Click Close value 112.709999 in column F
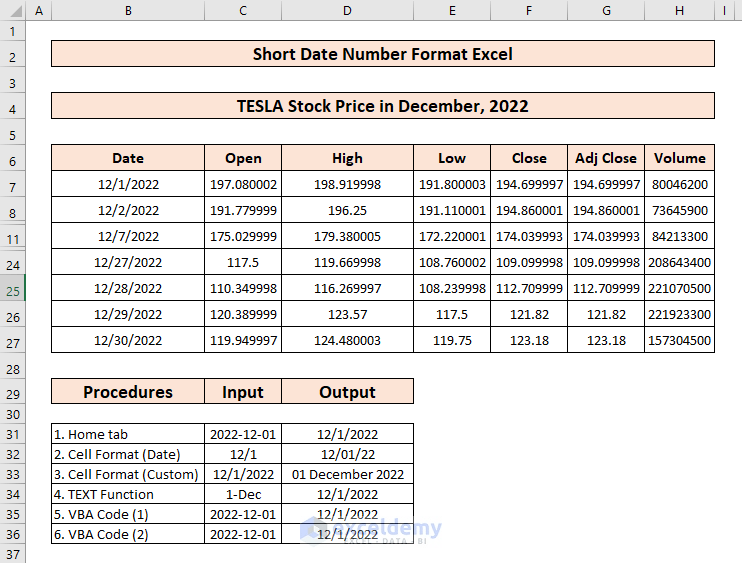 pos(529,288)
